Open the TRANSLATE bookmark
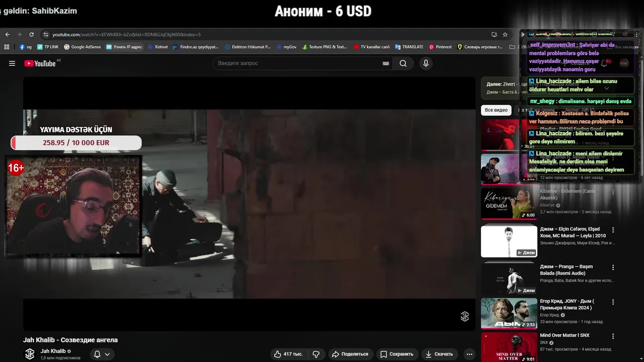 click(409, 47)
